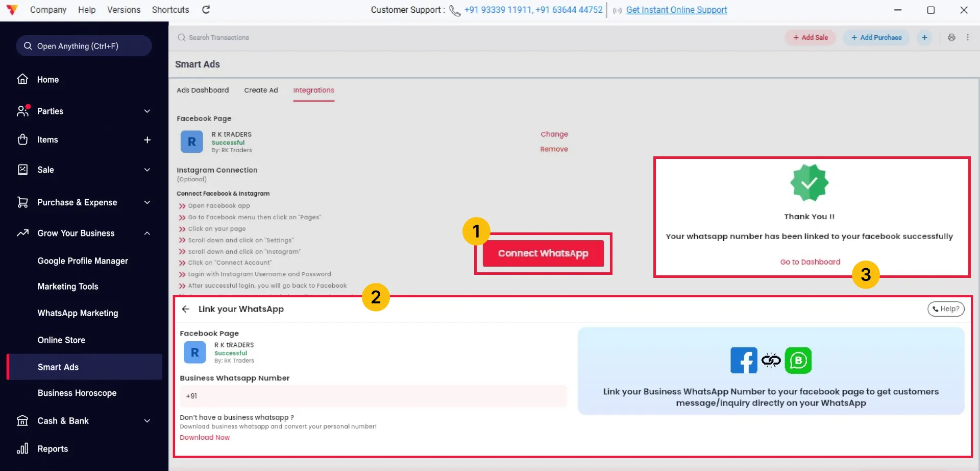Click the Download Now link

point(205,437)
